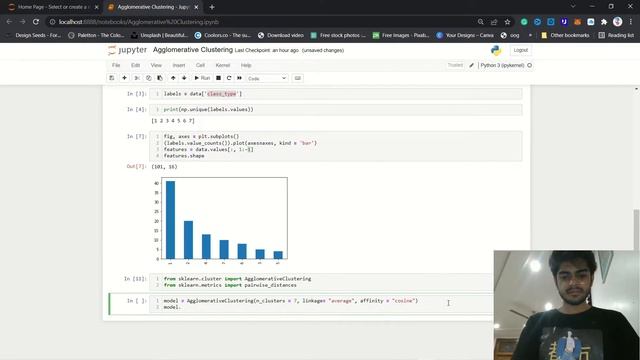
Task: Open the Free stock photos bookmark
Action: tap(338, 36)
